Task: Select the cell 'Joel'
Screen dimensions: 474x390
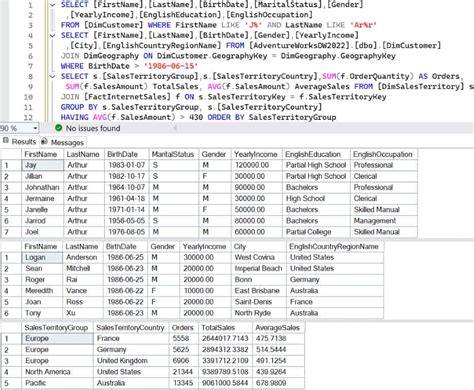Action: [43, 232]
